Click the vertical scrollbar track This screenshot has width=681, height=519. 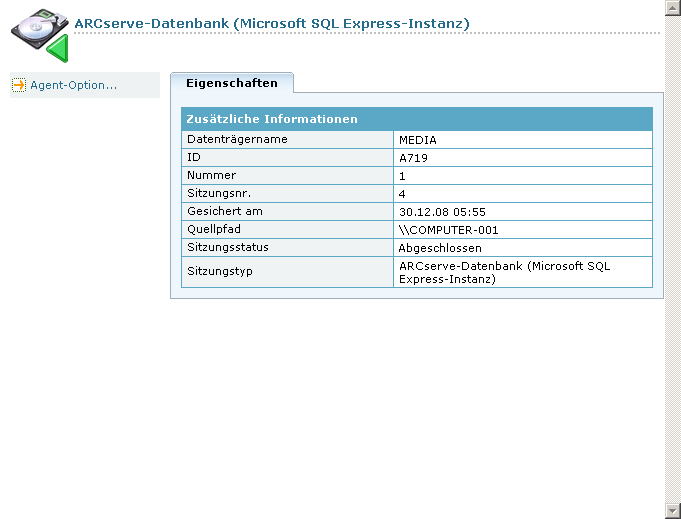coord(673,259)
